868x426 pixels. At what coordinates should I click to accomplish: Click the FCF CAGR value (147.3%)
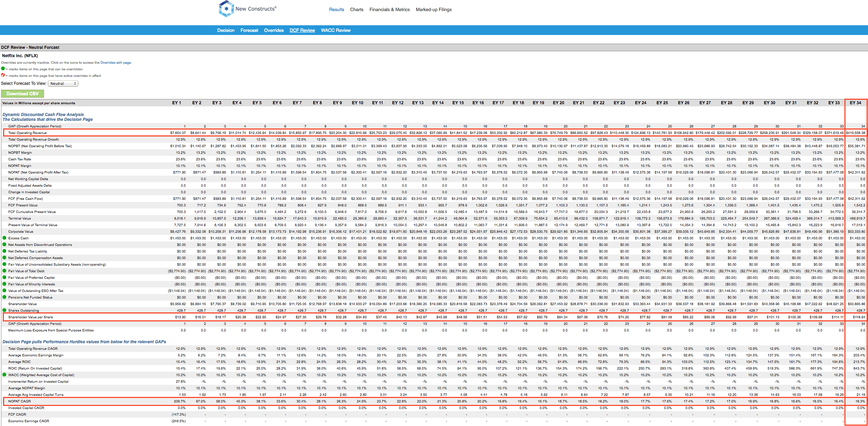click(178, 414)
